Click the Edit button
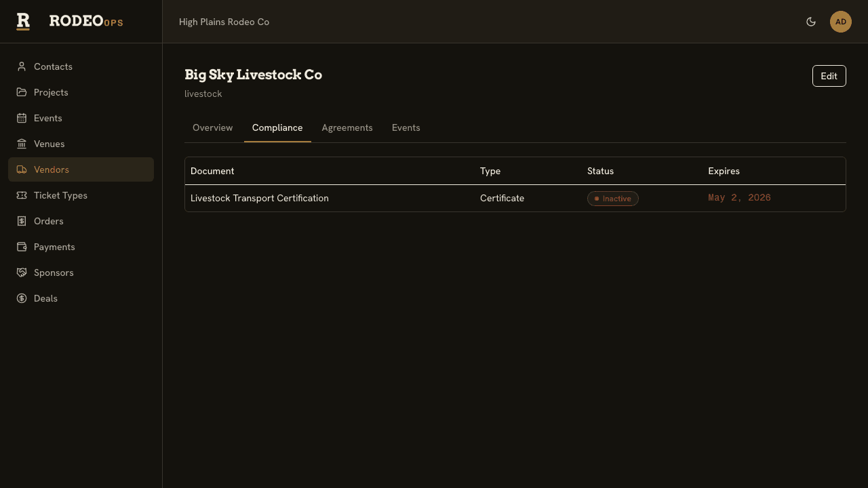 [x=829, y=76]
